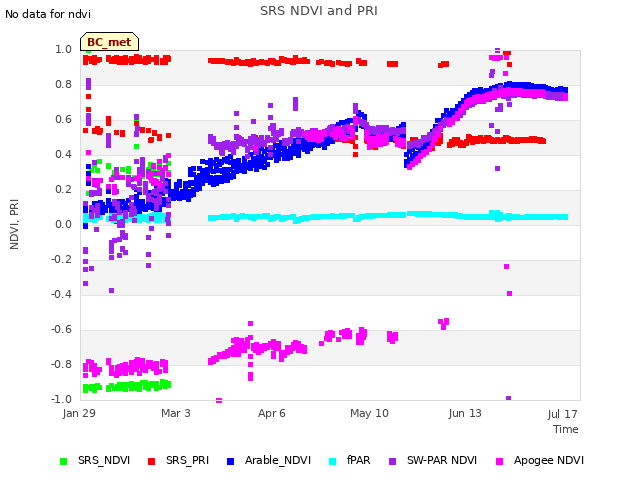Image resolution: width=640 pixels, height=480 pixels.
Task: Click the -0.4 y-axis tick label
Action: (x=61, y=294)
